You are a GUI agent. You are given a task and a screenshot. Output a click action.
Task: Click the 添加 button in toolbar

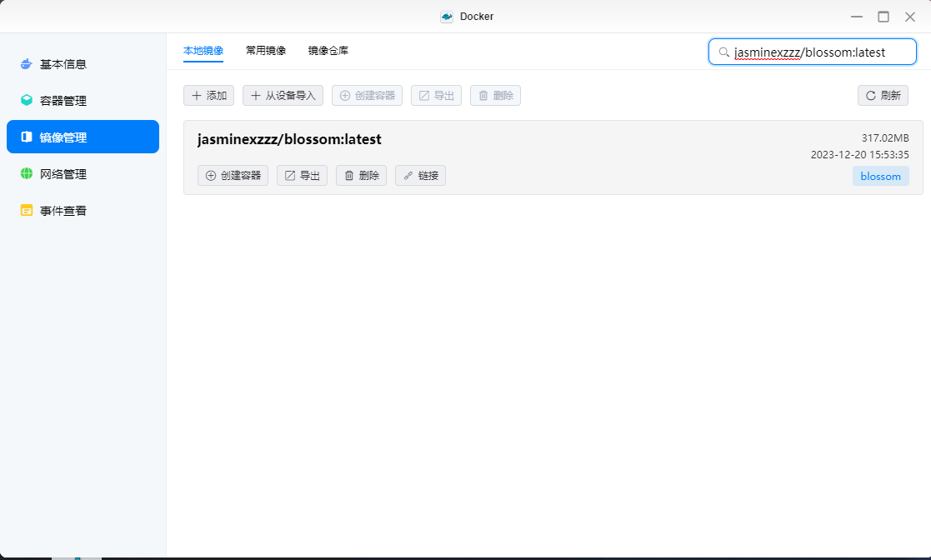pyautogui.click(x=208, y=96)
